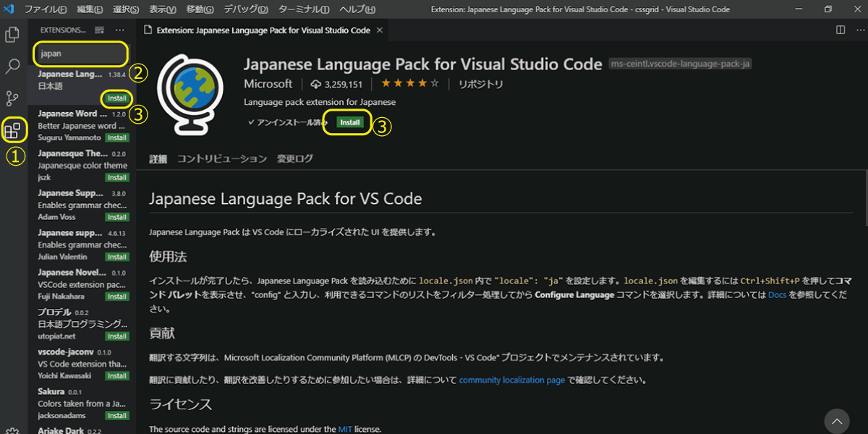Open the 選択(S) menu
The height and width of the screenshot is (434, 868).
pos(127,9)
